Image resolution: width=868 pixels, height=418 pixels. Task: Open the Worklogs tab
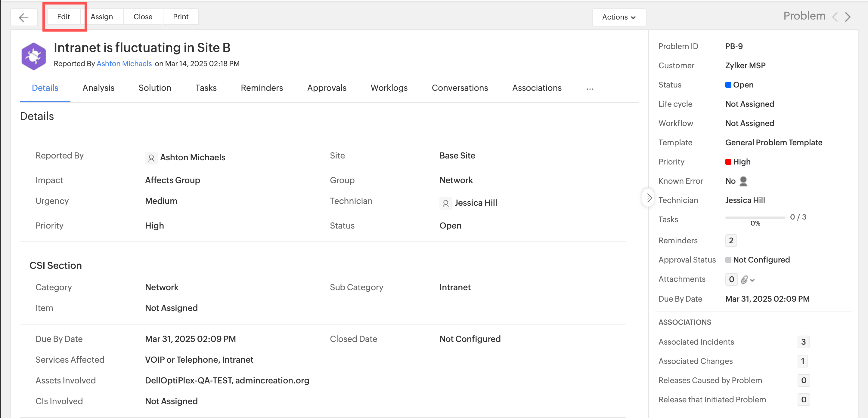pyautogui.click(x=389, y=88)
